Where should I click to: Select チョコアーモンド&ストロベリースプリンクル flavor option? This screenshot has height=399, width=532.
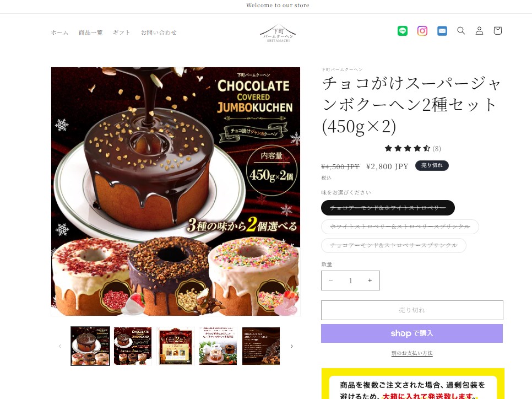(394, 245)
